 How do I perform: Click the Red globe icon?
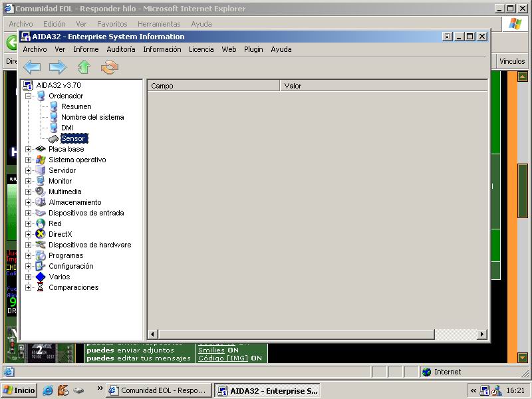[x=41, y=223]
